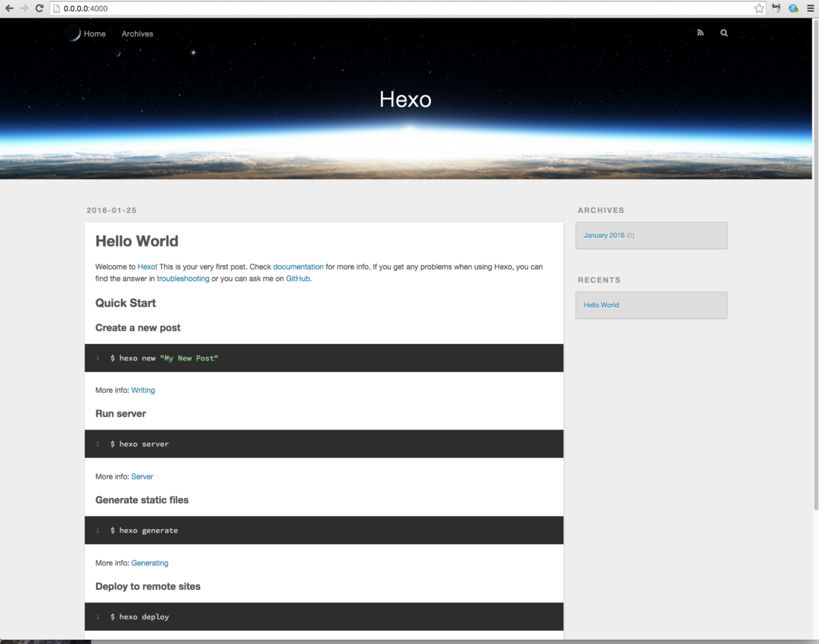Click the page's vertical scrollbar

pos(816,264)
